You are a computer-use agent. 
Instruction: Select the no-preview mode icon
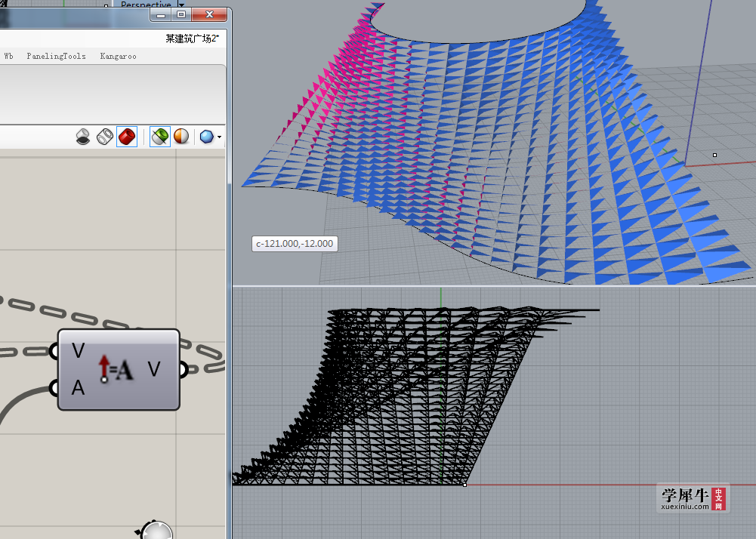click(x=83, y=137)
